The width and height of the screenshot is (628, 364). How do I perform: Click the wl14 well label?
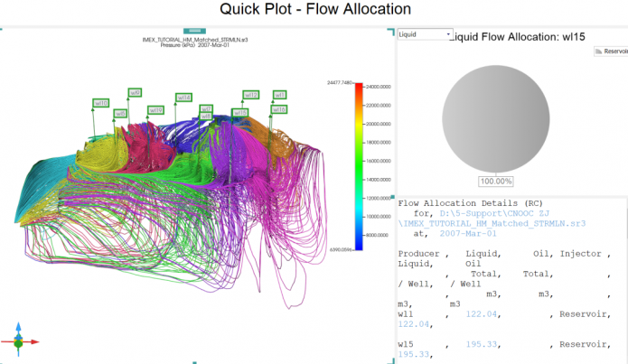pos(183,98)
